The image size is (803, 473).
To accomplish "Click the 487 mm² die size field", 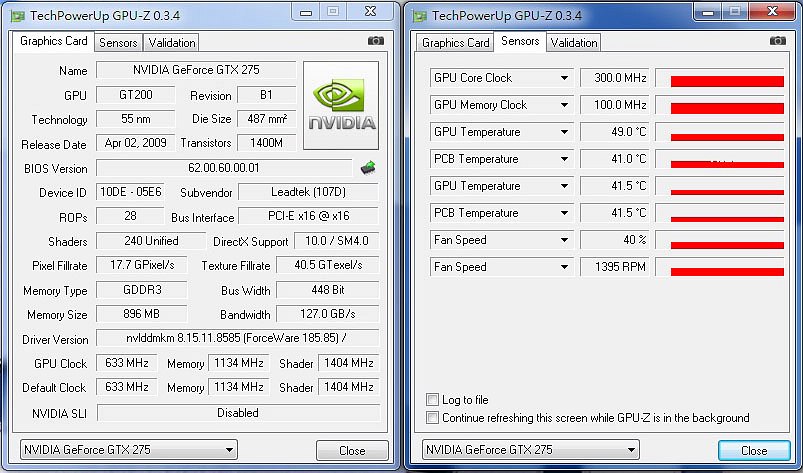I will [x=267, y=119].
